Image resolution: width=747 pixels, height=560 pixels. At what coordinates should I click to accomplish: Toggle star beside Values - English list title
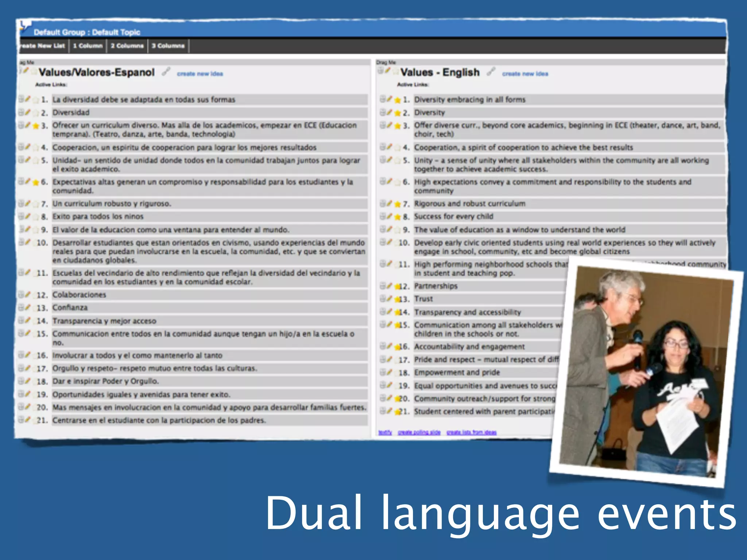[x=395, y=71]
